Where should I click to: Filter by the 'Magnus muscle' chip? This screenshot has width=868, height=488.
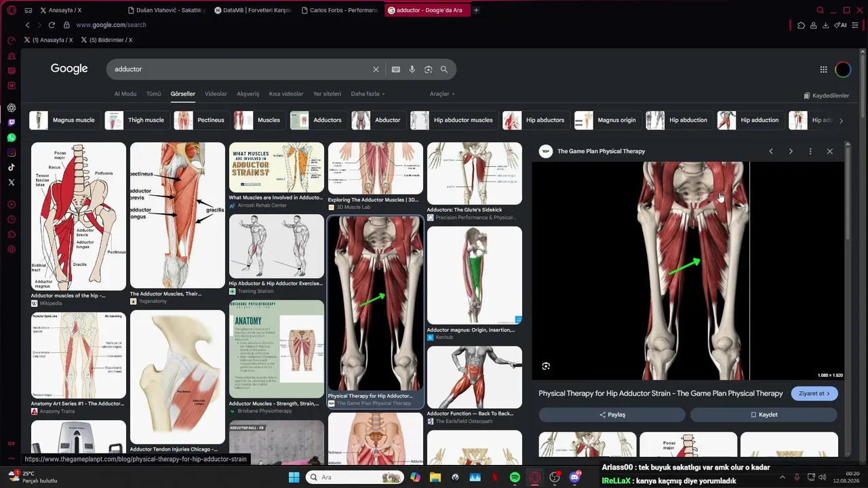click(65, 120)
